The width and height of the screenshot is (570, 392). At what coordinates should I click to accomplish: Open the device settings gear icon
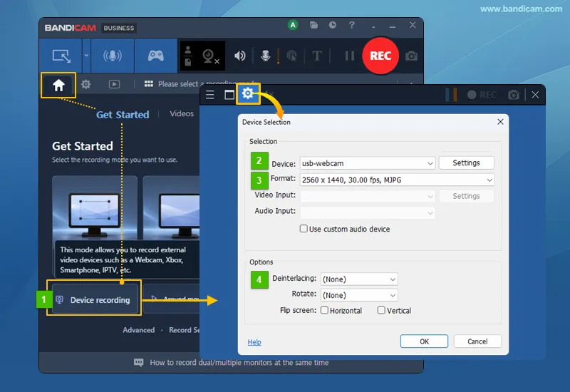(x=248, y=94)
